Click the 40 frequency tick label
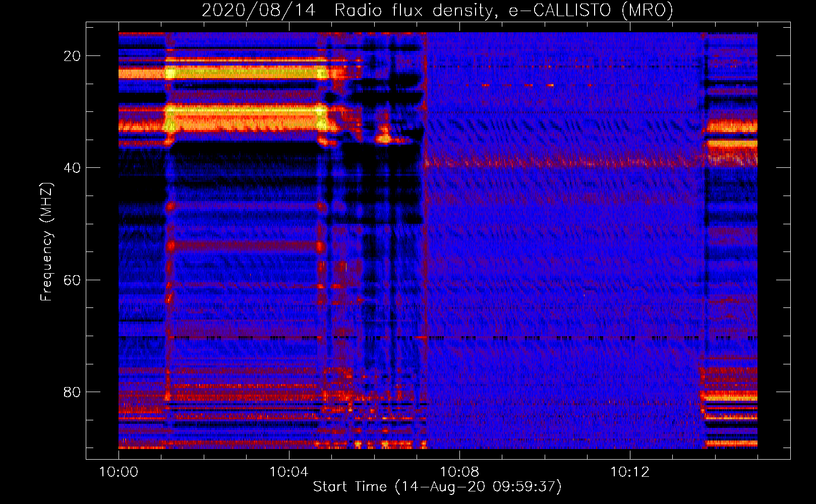Viewport: 816px width, 504px height. (72, 168)
